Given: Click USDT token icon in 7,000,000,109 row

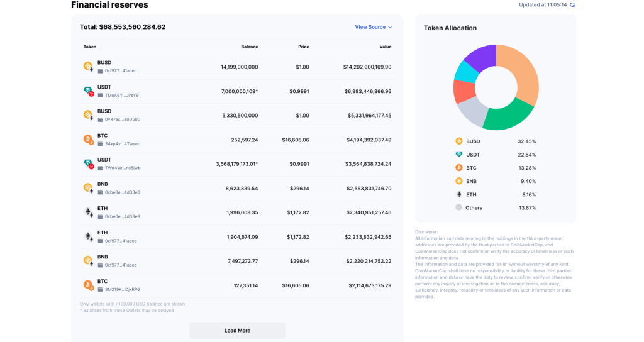Looking at the screenshot, I should coord(88,91).
